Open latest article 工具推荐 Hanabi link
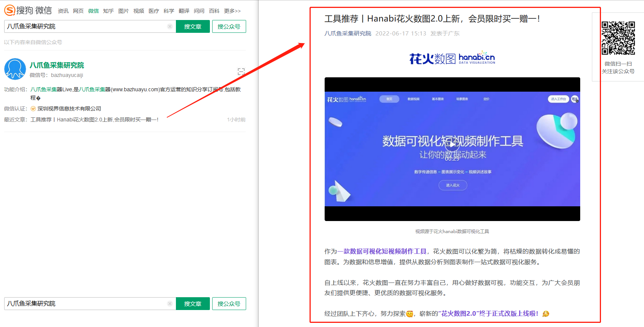 click(94, 120)
